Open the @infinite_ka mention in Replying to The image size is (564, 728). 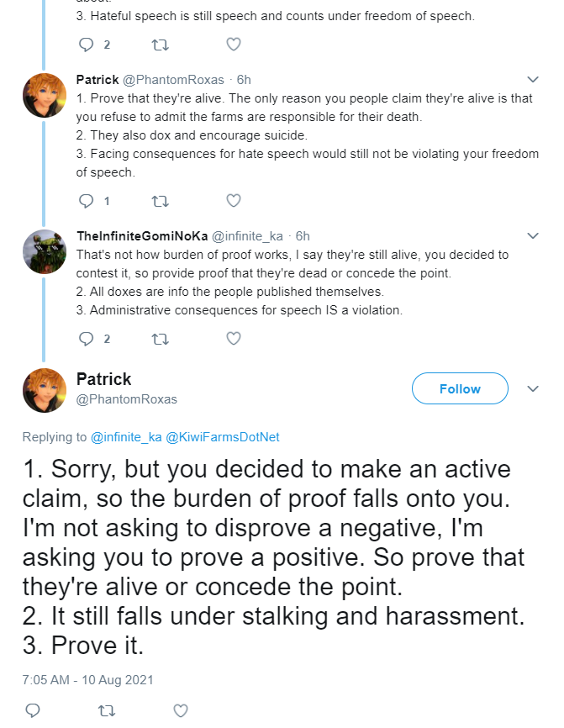(126, 437)
